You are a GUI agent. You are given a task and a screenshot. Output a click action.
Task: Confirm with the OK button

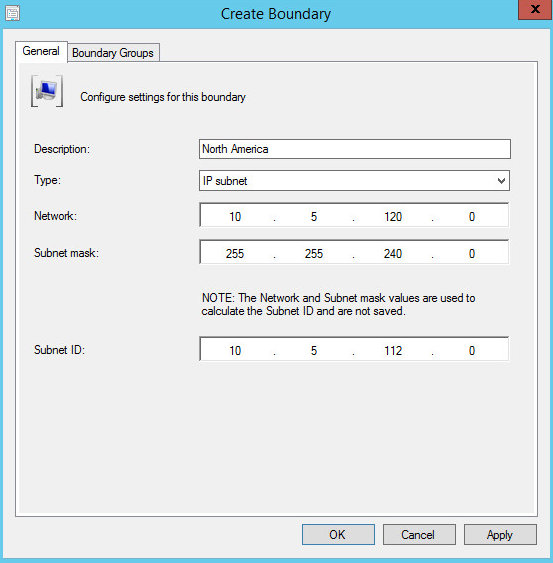click(338, 535)
